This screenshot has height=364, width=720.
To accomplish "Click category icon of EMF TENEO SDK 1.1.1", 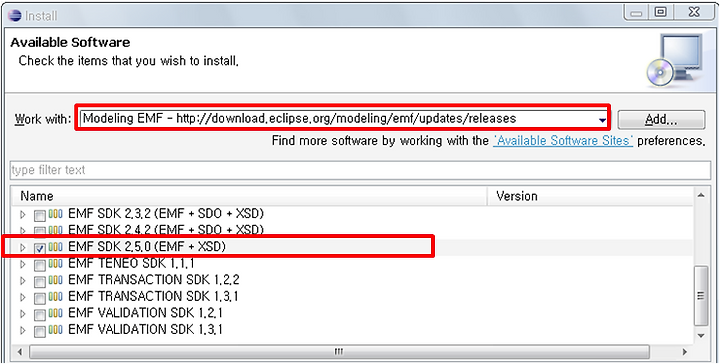I will [56, 264].
